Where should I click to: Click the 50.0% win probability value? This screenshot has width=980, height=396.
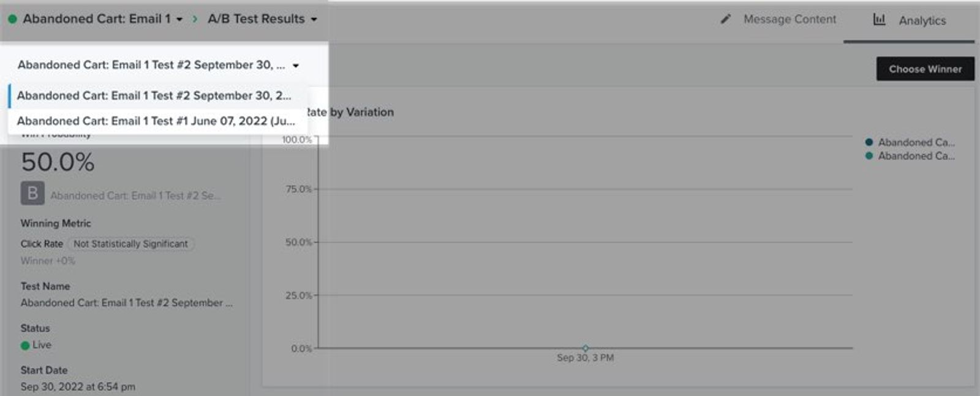tap(58, 162)
